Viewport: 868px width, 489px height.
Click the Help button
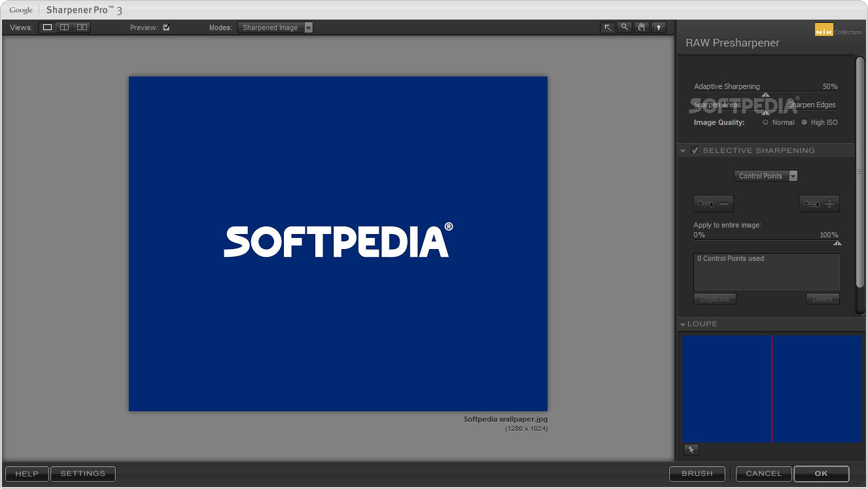pyautogui.click(x=27, y=474)
